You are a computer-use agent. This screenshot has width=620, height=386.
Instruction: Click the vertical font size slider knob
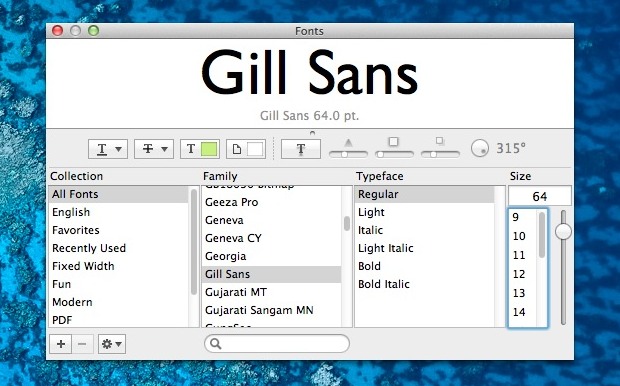[x=563, y=232]
